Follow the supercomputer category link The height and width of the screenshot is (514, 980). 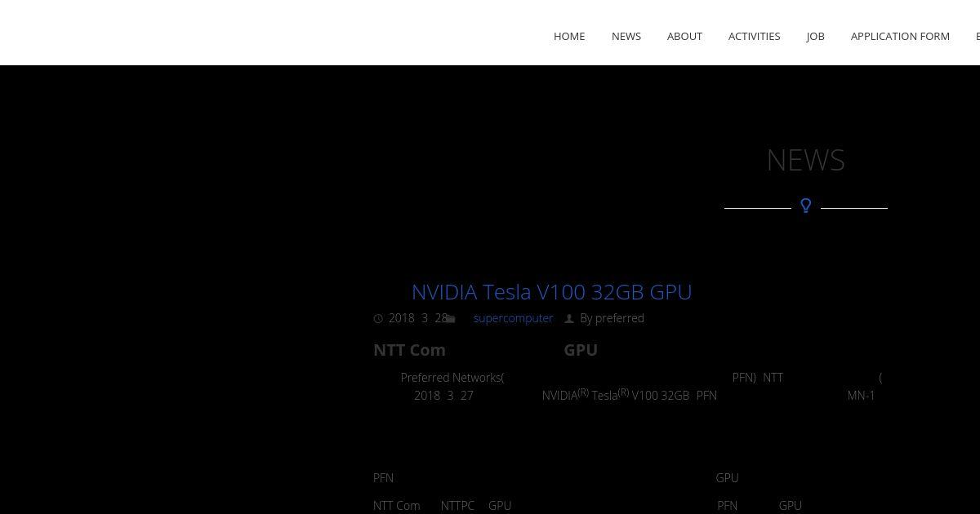(513, 318)
